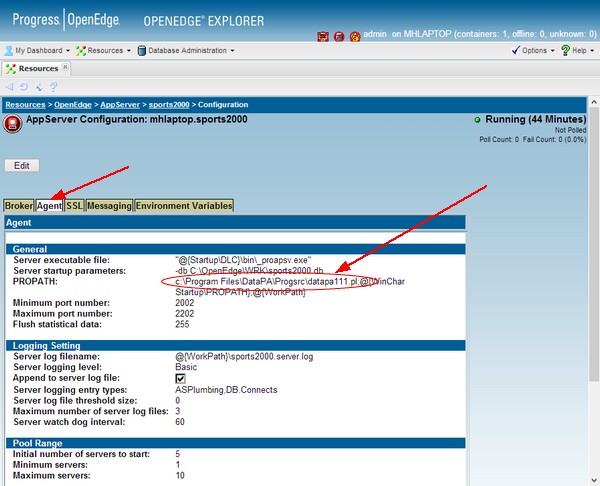Click the server startup parameters value
The height and width of the screenshot is (486, 600).
[249, 271]
